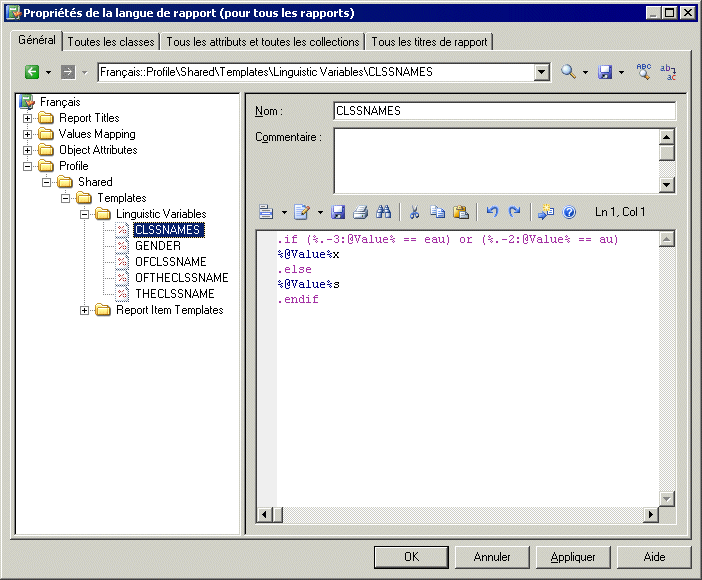Screen dimensions: 702x580
Task: Expand the Report Titles folder
Action: pos(27,118)
